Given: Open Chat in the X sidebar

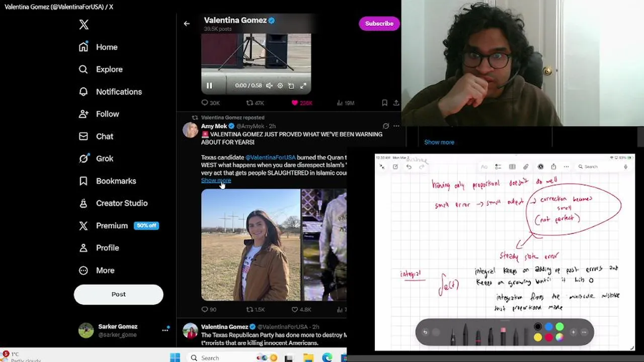Looking at the screenshot, I should pos(96,136).
